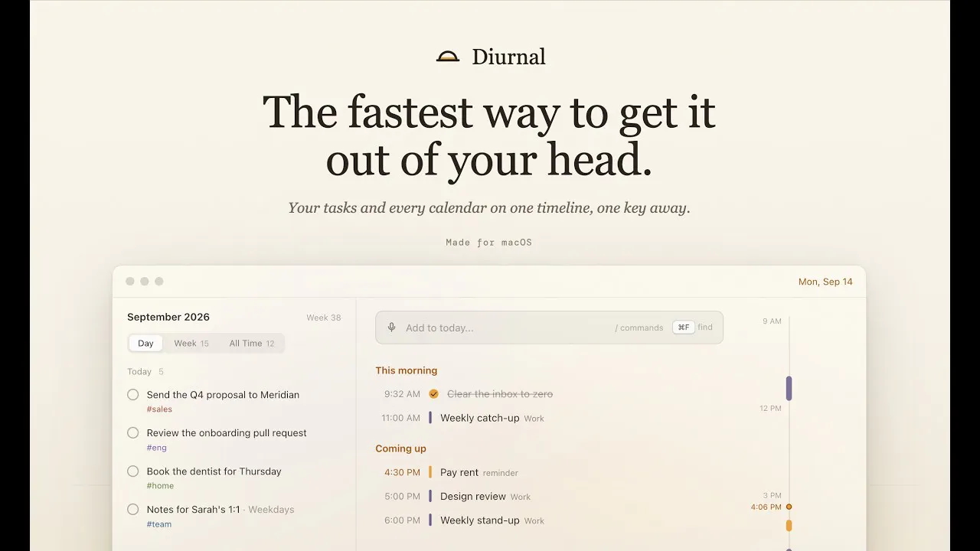Image resolution: width=980 pixels, height=551 pixels.
Task: Click the September 2026 heading
Action: pyautogui.click(x=168, y=317)
